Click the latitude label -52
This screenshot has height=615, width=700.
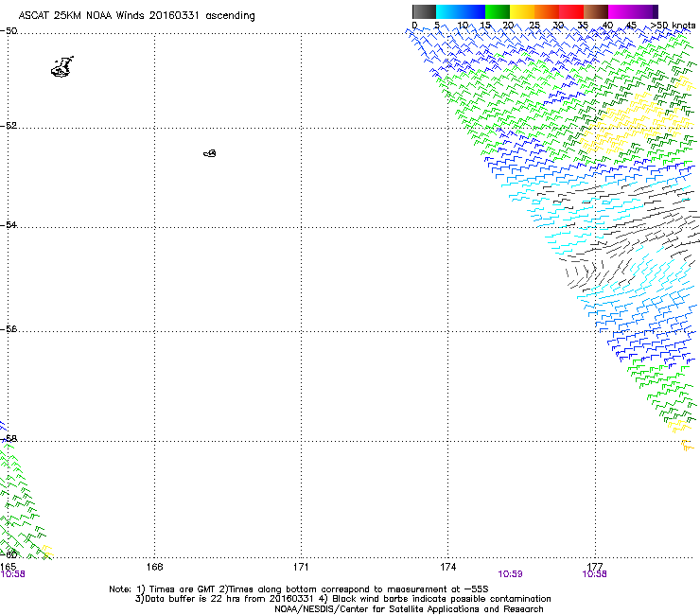(x=9, y=126)
